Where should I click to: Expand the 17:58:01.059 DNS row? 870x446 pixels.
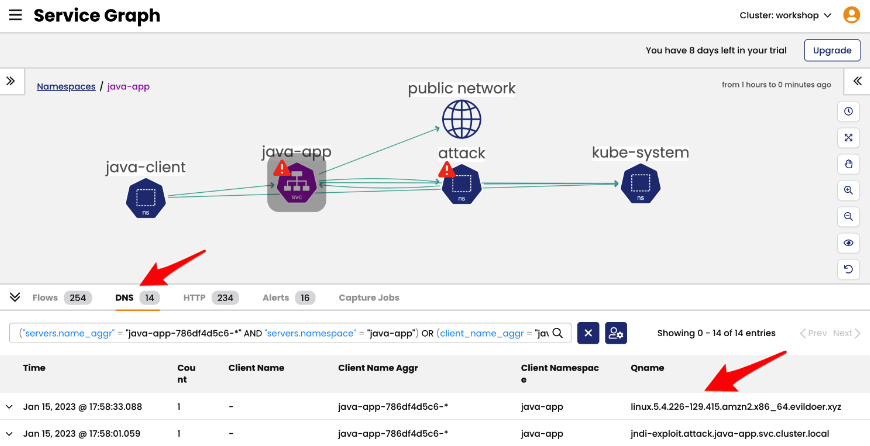coord(9,434)
